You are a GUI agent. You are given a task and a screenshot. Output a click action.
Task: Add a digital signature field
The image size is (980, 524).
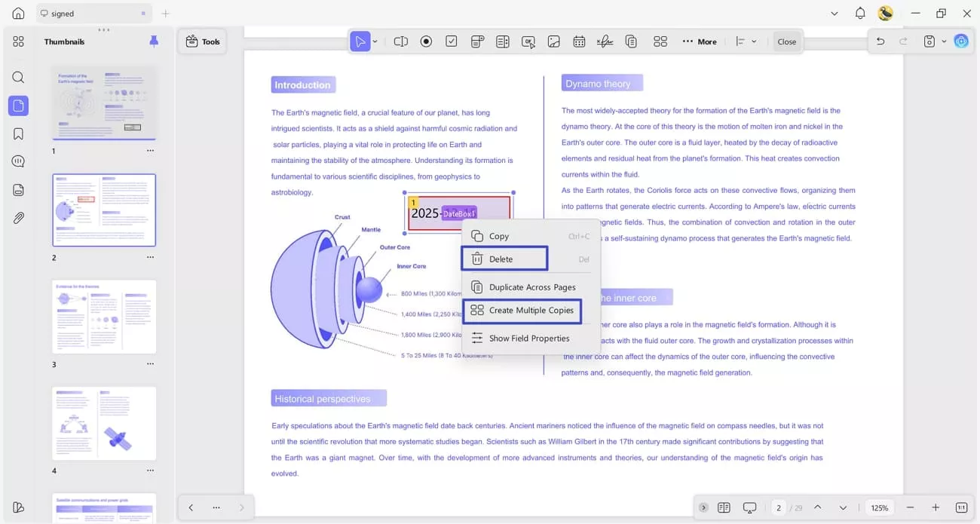pos(605,41)
